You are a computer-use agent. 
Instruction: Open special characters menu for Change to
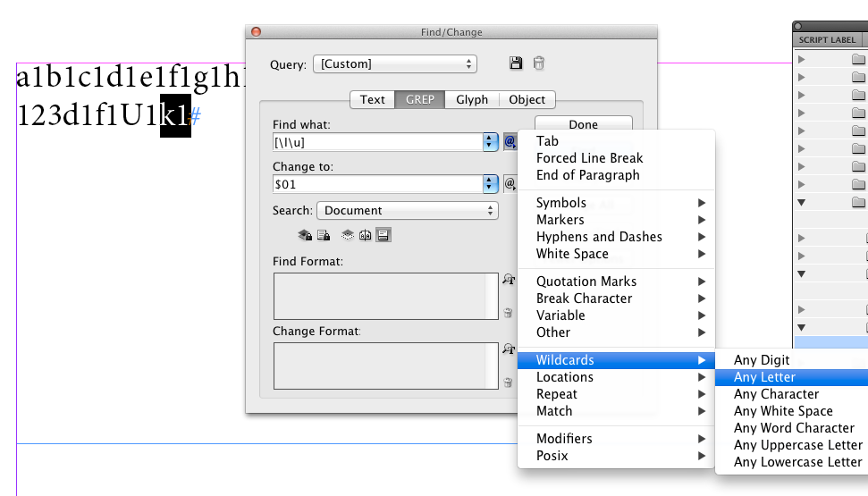[510, 184]
